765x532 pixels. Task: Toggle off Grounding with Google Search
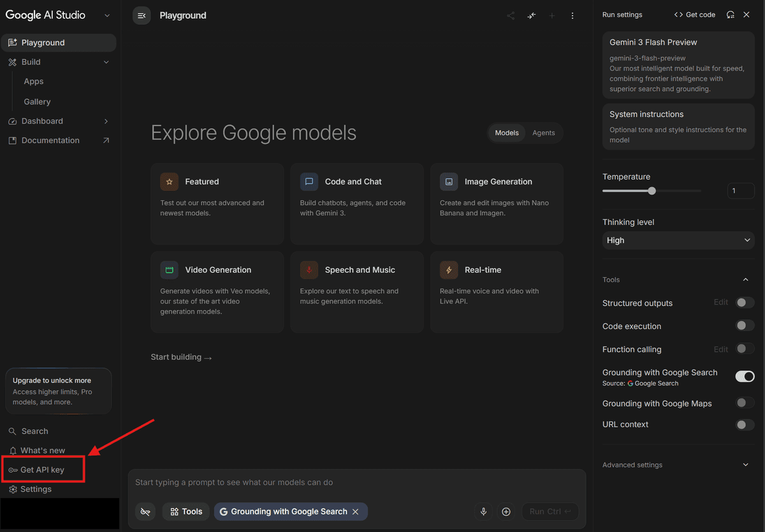(x=744, y=376)
